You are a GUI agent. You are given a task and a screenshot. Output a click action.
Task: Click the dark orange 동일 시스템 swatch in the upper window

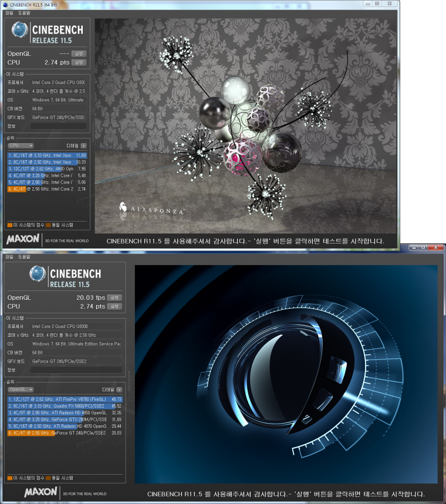point(49,225)
